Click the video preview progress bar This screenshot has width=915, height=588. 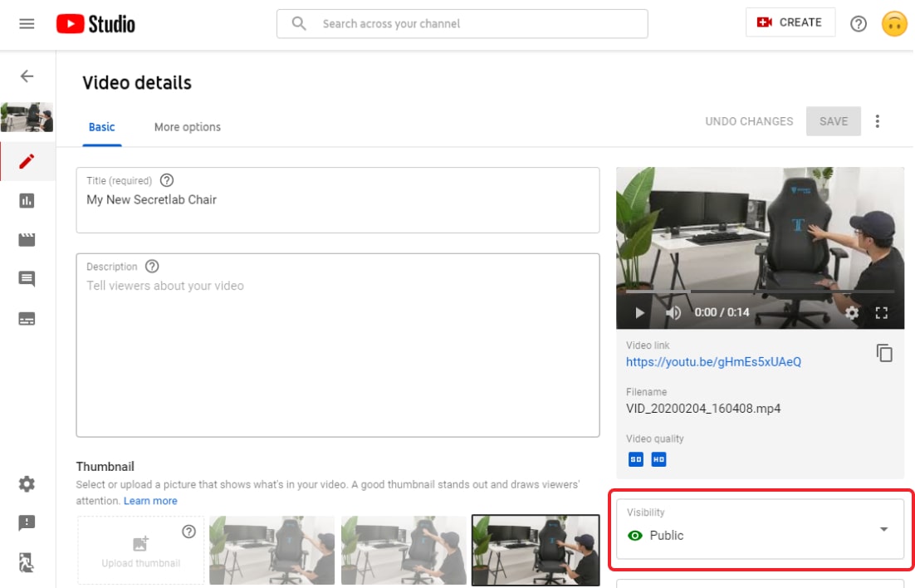(x=760, y=292)
